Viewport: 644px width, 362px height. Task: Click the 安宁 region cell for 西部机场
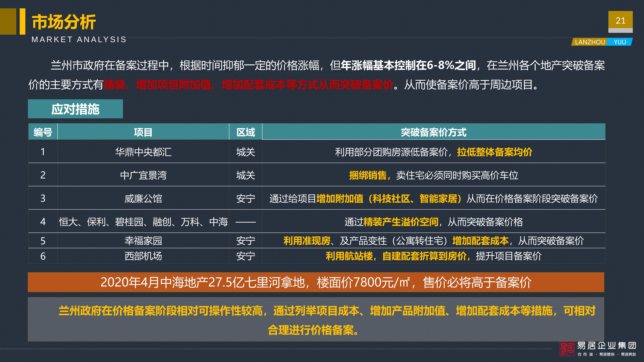pos(246,256)
